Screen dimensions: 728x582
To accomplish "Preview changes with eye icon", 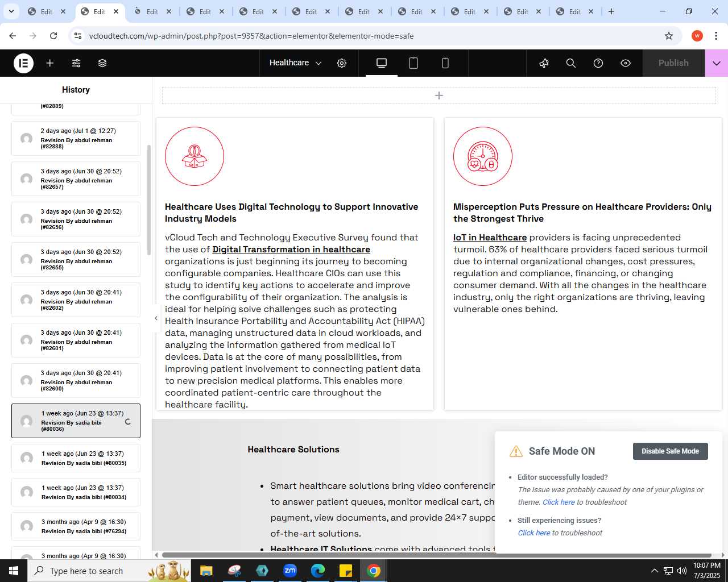I will tap(626, 63).
